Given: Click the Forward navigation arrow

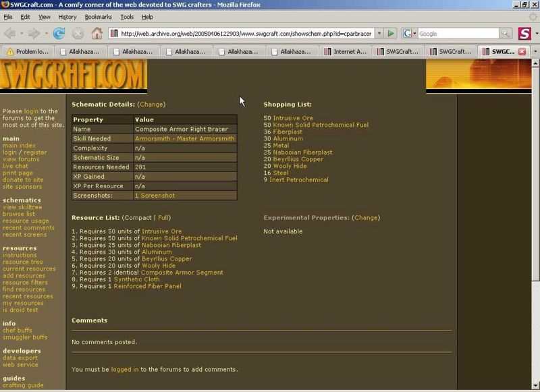Looking at the screenshot, I should pos(33,33).
